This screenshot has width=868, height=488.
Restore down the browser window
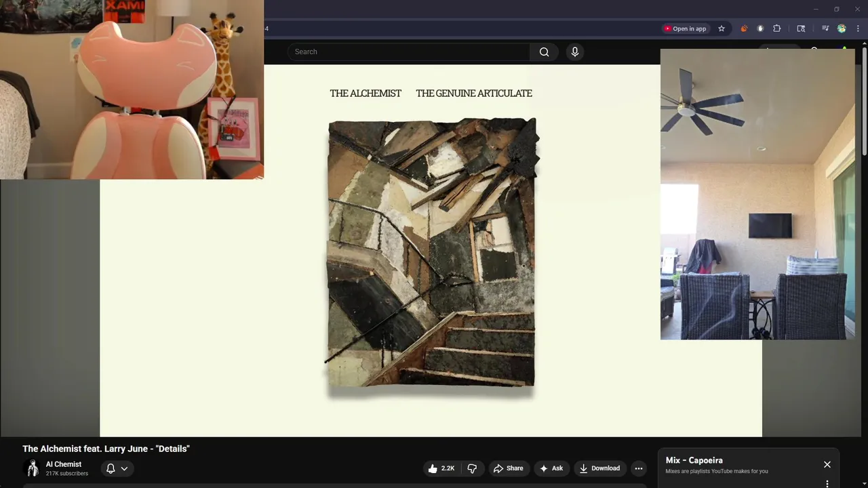tap(836, 9)
